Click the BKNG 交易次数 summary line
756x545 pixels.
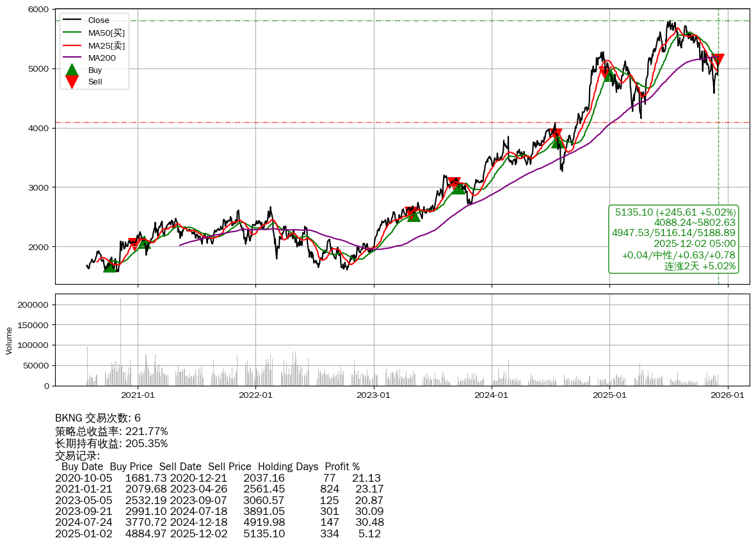pyautogui.click(x=98, y=418)
